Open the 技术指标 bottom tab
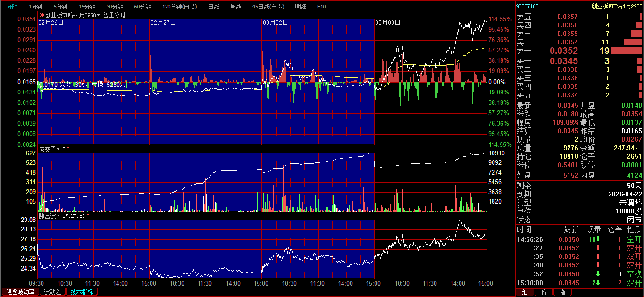Image resolution: width=644 pixels, height=297 pixels. [x=82, y=292]
